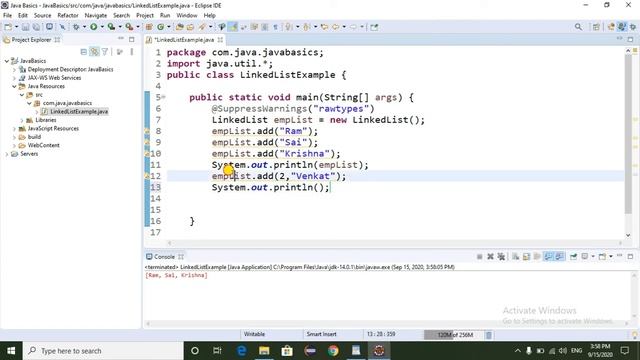Select the Console view tab

pyautogui.click(x=164, y=257)
